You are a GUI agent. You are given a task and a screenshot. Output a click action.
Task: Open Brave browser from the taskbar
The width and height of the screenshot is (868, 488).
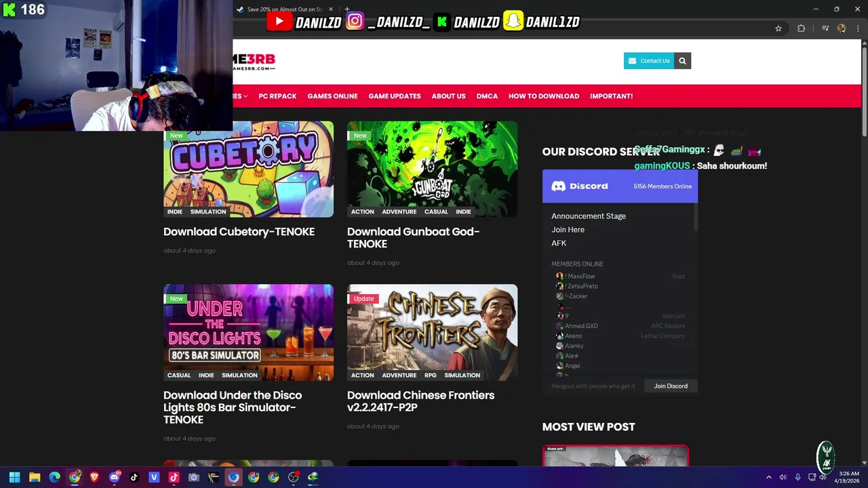coord(94,477)
